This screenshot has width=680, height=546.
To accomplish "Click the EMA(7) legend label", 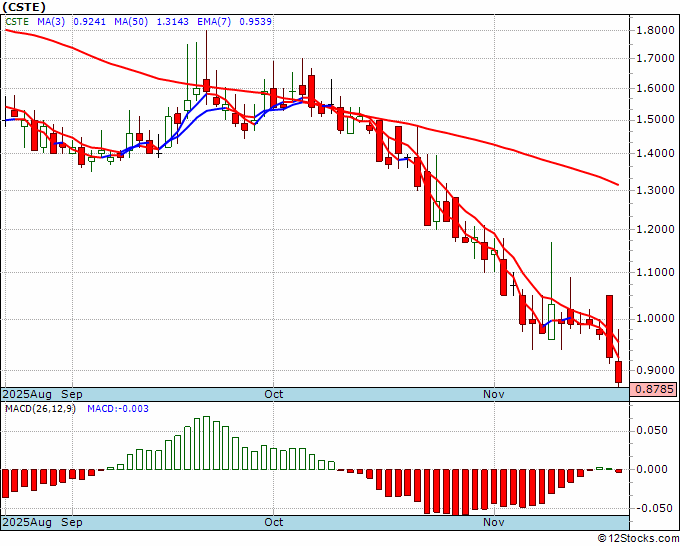I will click(214, 21).
